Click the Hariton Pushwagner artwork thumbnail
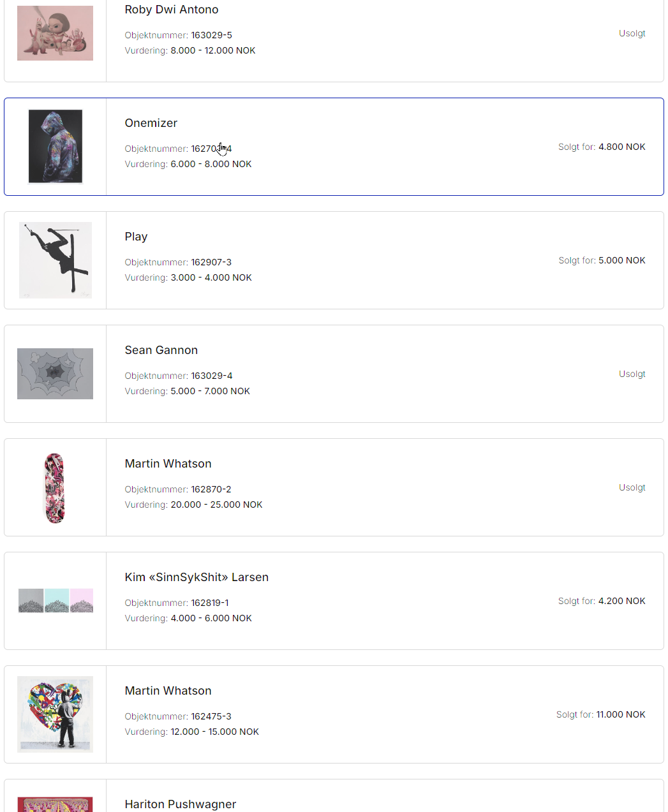This screenshot has width=668, height=812. pos(55,804)
